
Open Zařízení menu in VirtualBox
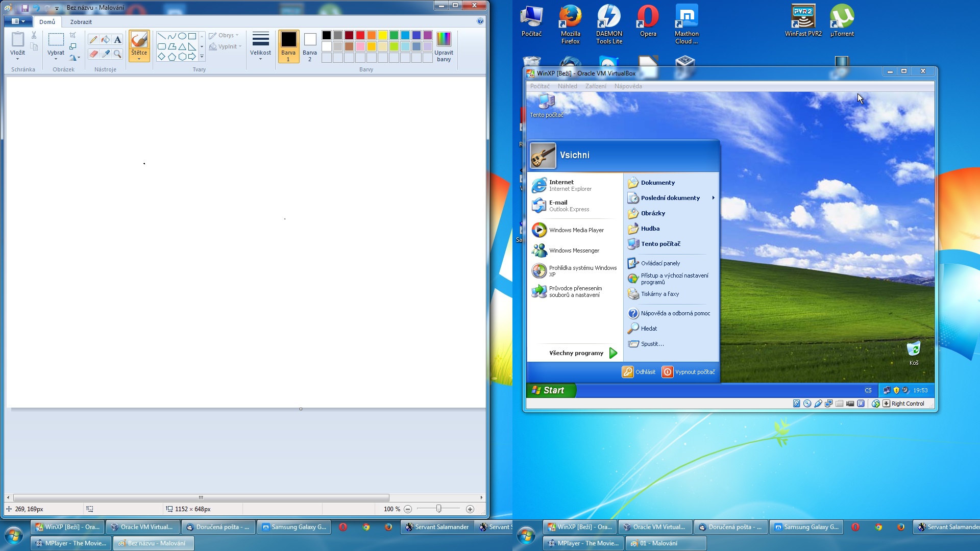click(596, 86)
